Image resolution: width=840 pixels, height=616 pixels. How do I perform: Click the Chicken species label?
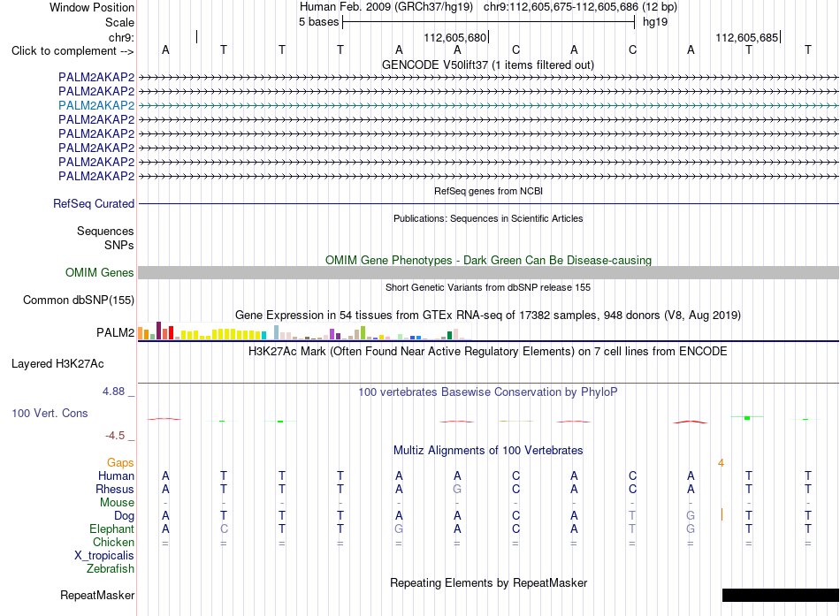tap(113, 542)
